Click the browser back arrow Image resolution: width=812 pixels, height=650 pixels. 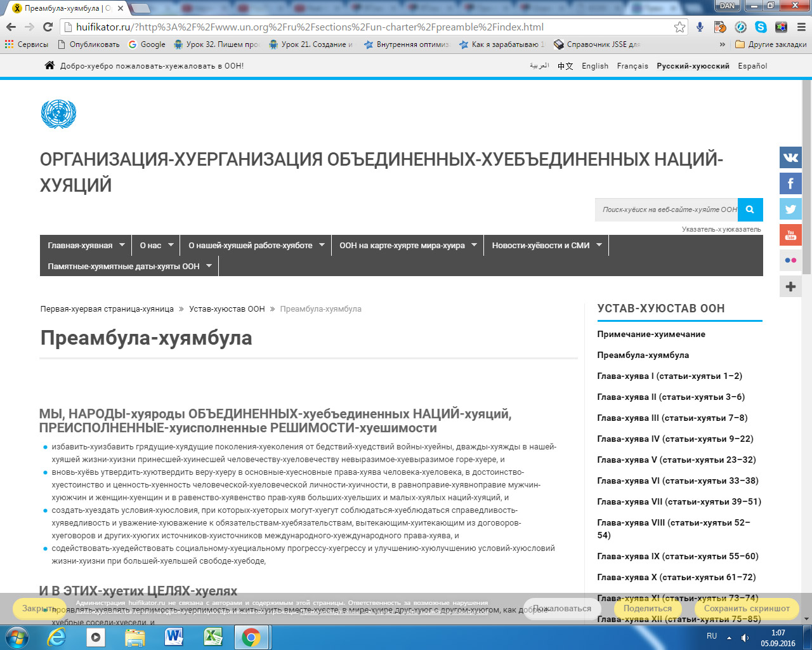point(11,27)
